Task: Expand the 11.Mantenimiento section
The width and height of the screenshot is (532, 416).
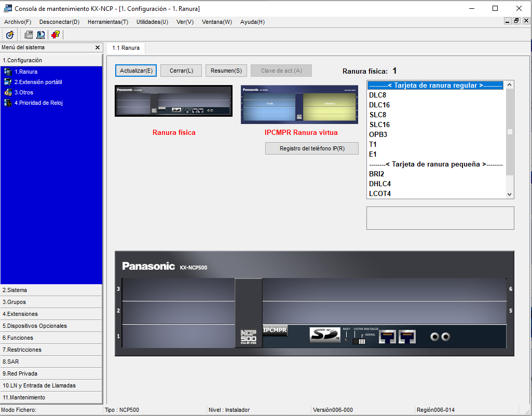Action: [x=51, y=397]
